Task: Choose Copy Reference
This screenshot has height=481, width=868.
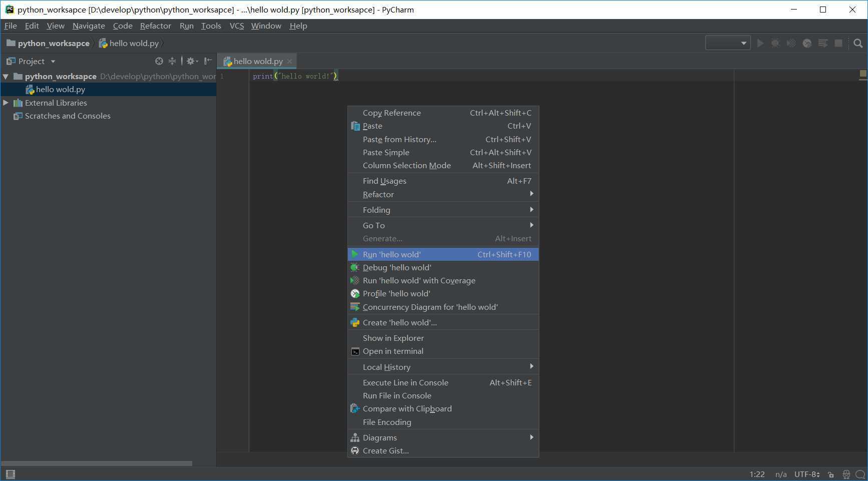Action: (x=443, y=113)
